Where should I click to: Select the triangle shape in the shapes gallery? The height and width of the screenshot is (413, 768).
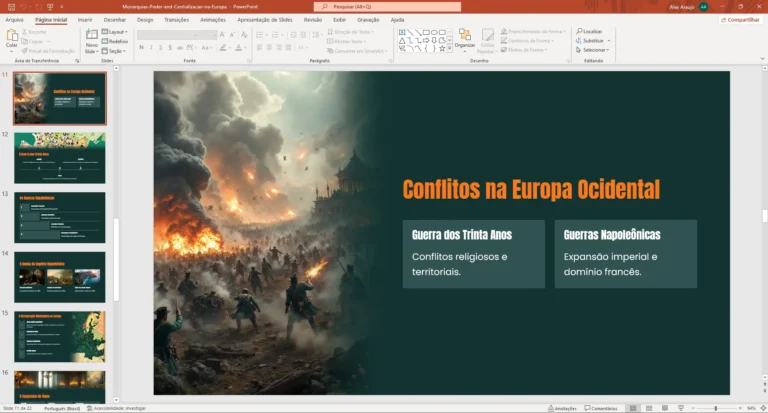[x=402, y=41]
